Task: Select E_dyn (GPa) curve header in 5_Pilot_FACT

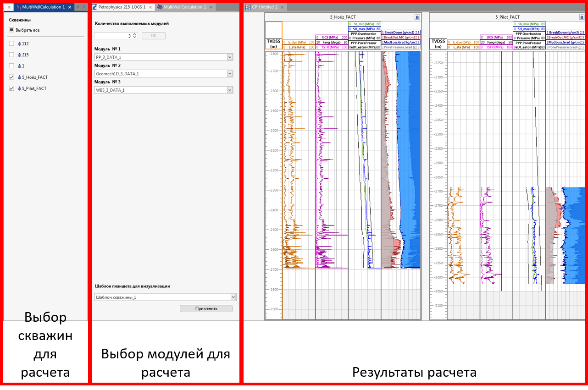Action: click(x=463, y=42)
